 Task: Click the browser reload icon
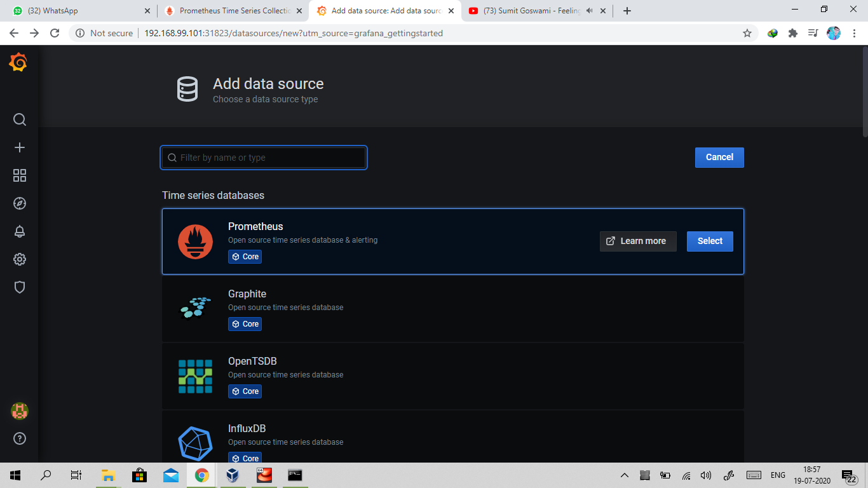click(x=54, y=33)
